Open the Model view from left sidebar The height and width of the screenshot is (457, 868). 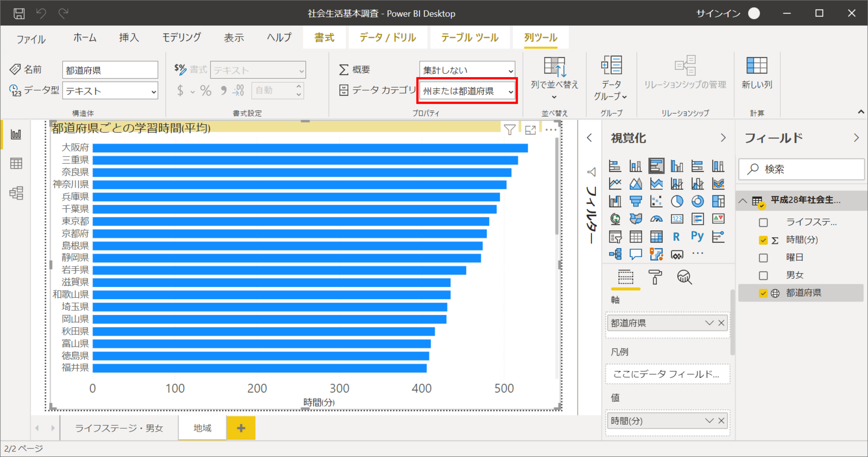[16, 193]
